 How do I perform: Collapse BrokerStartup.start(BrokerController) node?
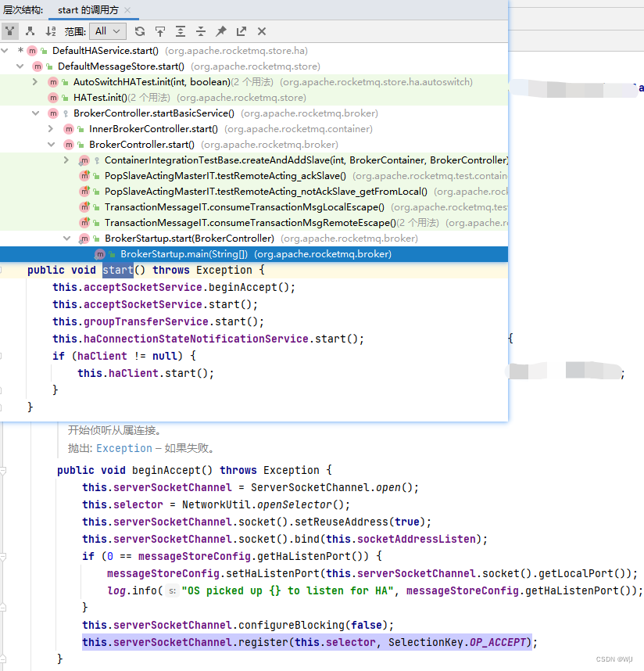pyautogui.click(x=66, y=239)
